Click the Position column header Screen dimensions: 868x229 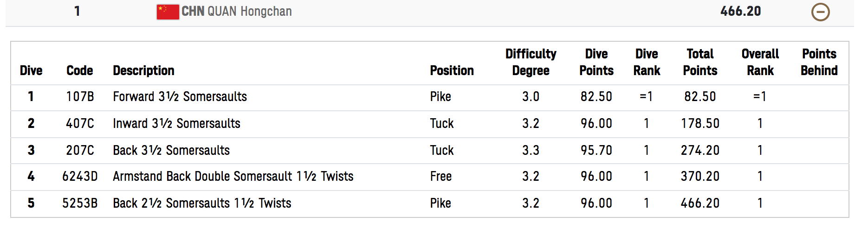(452, 70)
